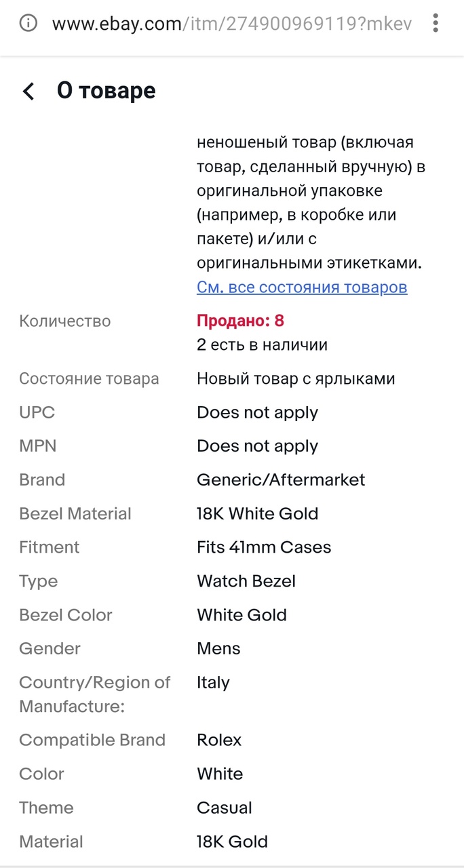Click the 'Italy' country value
Screen dimensions: 464x868
[x=213, y=682]
